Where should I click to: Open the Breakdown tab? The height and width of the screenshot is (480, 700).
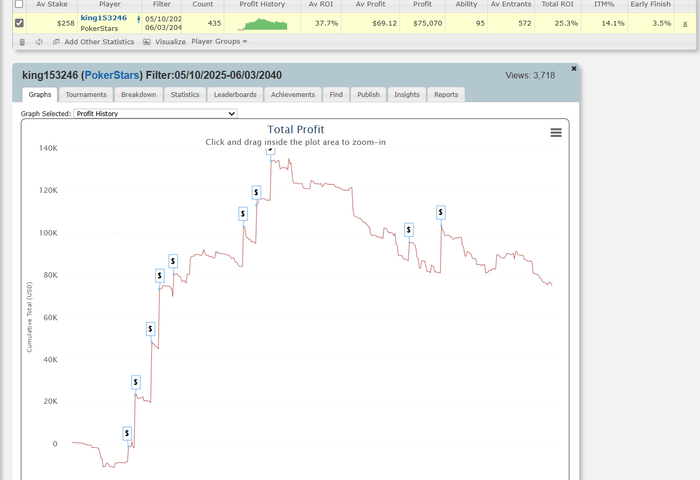[x=139, y=95]
